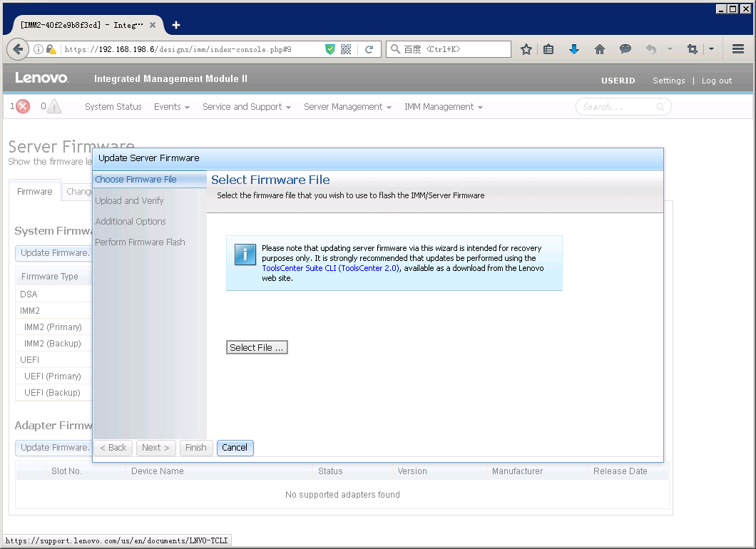Screen dimensions: 756x549
Task: Go to the browser home page icon
Action: [600, 49]
